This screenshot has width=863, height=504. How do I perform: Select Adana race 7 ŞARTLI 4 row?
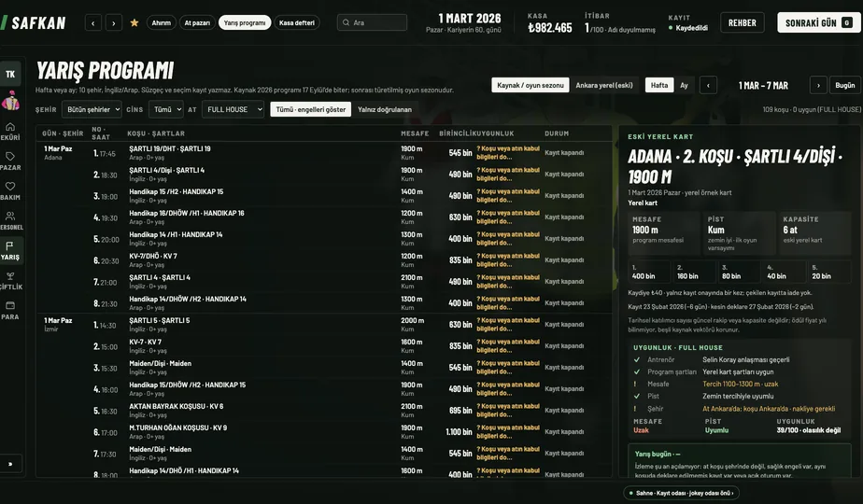pos(324,282)
